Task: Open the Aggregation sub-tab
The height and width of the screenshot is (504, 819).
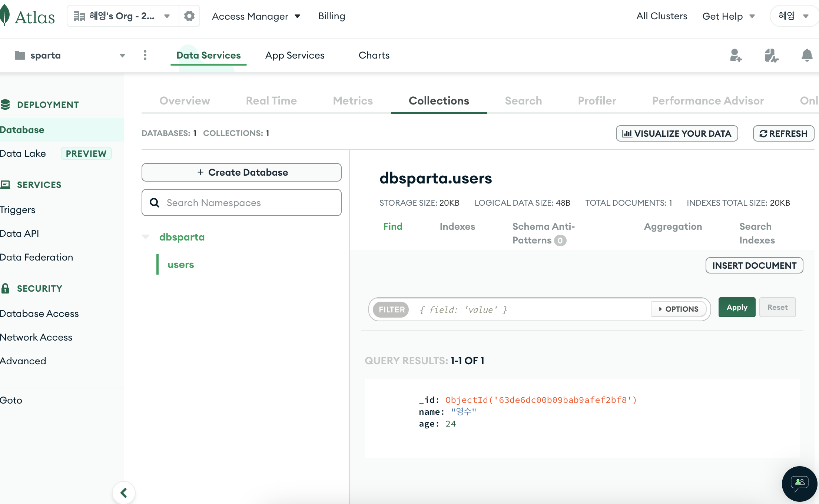Action: click(673, 226)
